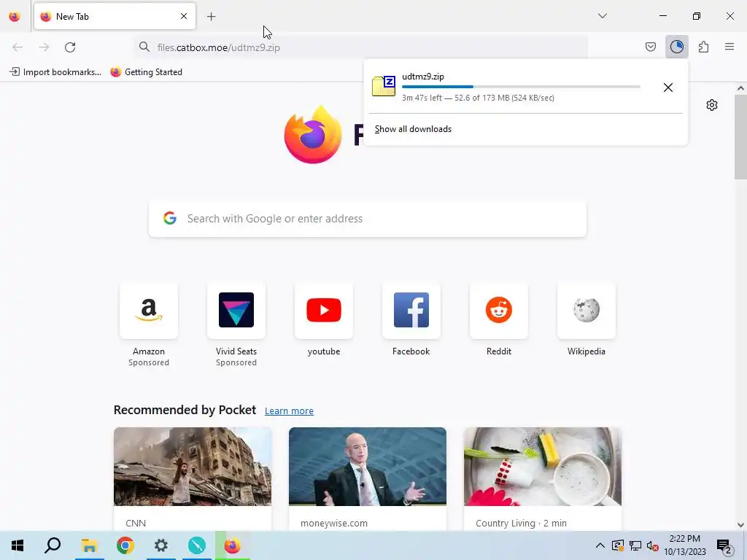
Task: Click the muted volume tray icon
Action: click(x=653, y=546)
